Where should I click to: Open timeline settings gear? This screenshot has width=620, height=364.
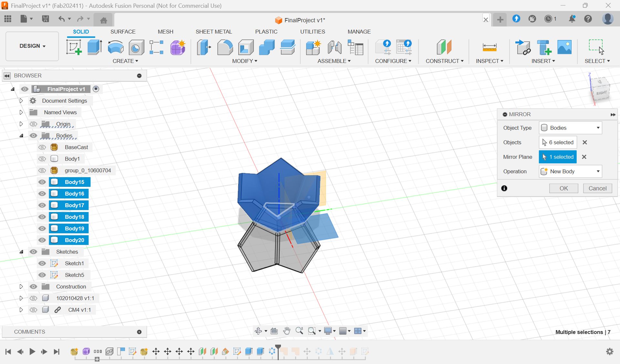pyautogui.click(x=610, y=351)
